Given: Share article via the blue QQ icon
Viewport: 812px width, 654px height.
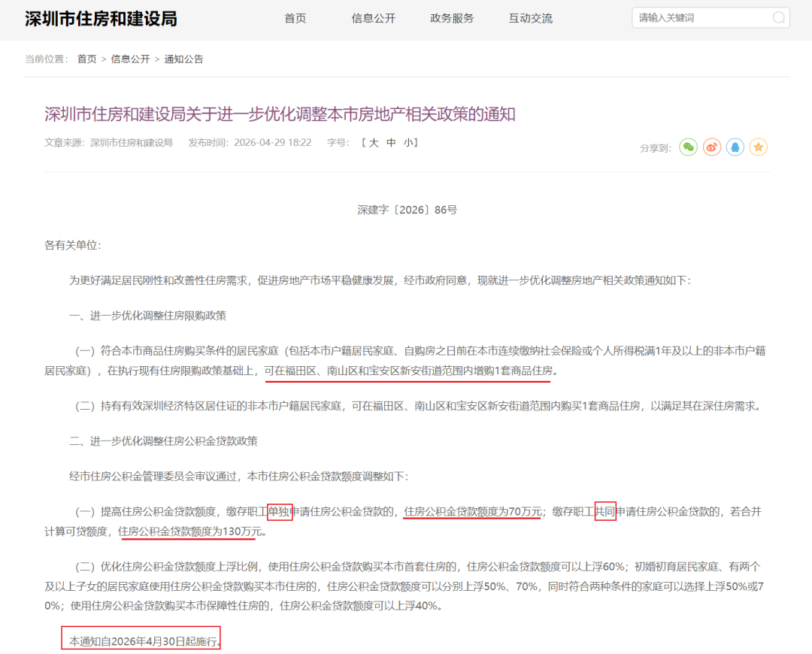Looking at the screenshot, I should pyautogui.click(x=735, y=147).
